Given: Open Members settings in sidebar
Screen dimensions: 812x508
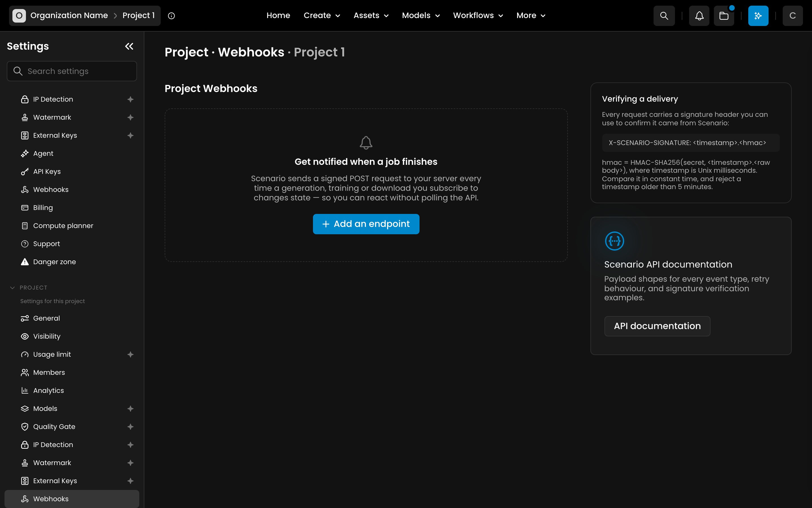Looking at the screenshot, I should pyautogui.click(x=72, y=372).
